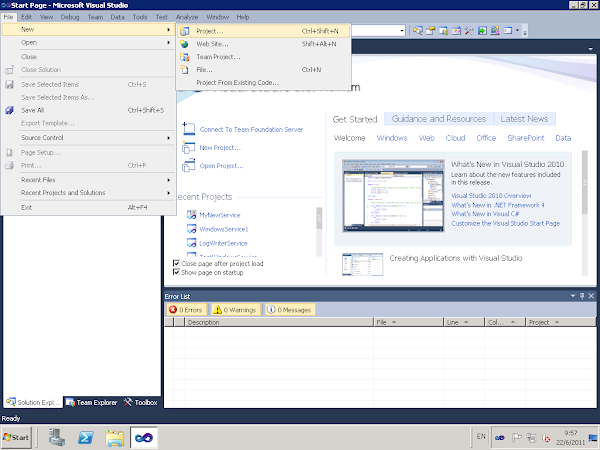600x450 pixels.
Task: Open Server Manager from the taskbar
Action: coord(57,437)
